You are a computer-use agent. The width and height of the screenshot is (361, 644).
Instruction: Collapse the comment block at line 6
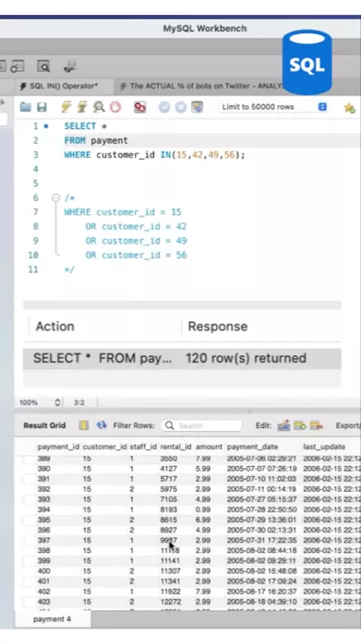pyautogui.click(x=56, y=198)
